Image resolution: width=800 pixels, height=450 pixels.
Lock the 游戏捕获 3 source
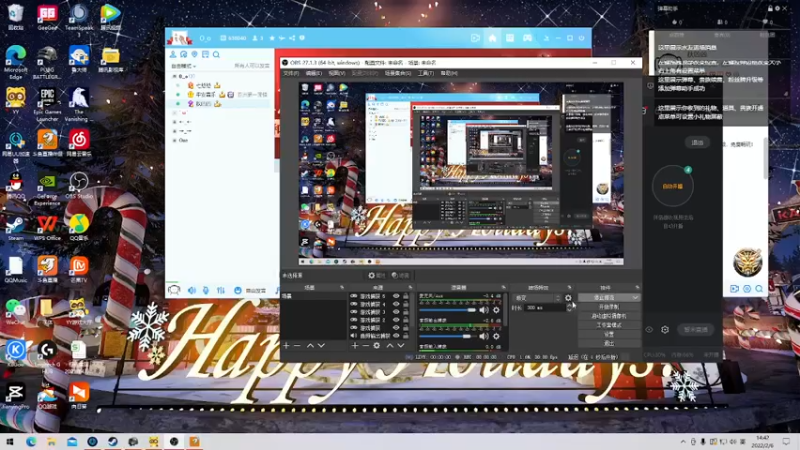point(406,312)
